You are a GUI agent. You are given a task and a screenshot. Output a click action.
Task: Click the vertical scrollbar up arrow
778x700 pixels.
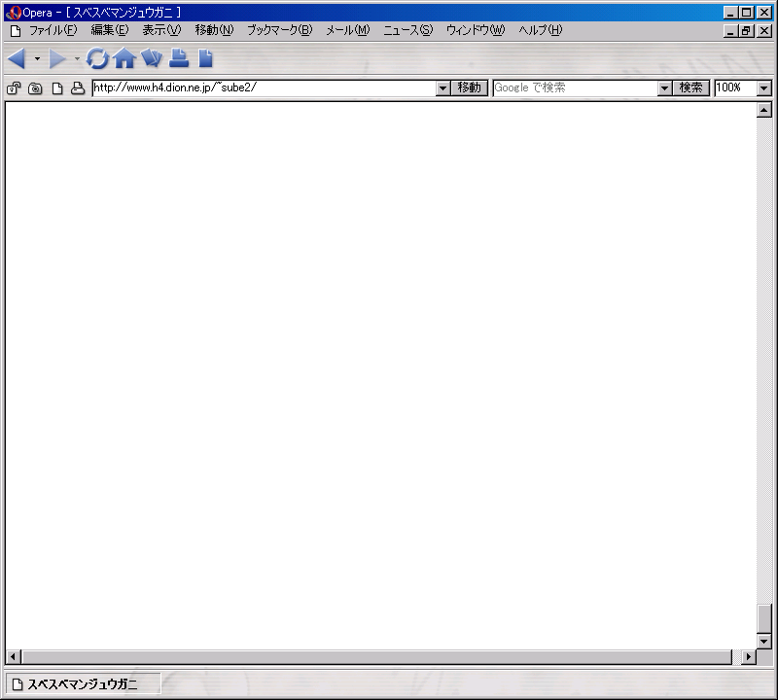click(764, 110)
